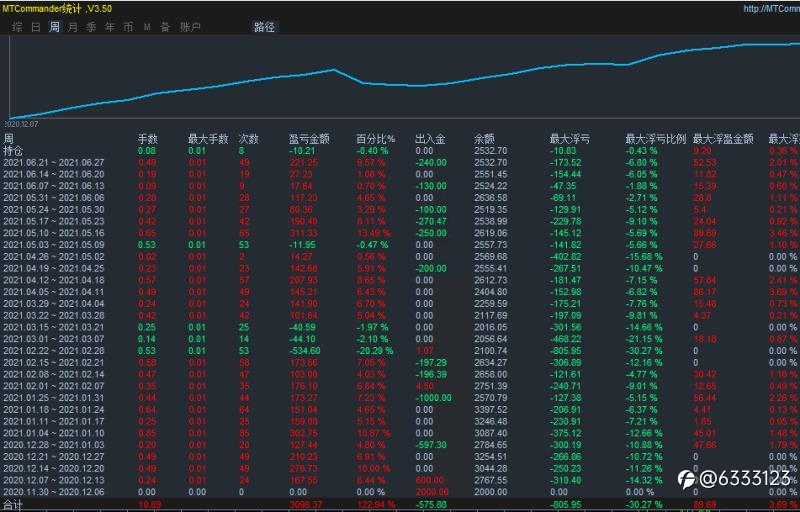
Task: Click the -44.10 loss amount cell
Action: (x=303, y=339)
